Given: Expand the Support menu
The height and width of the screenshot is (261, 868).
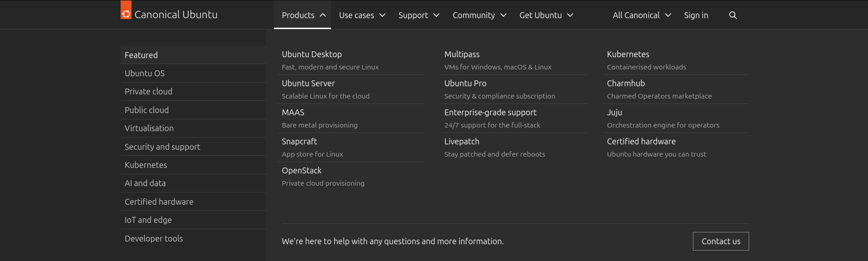Looking at the screenshot, I should [419, 15].
